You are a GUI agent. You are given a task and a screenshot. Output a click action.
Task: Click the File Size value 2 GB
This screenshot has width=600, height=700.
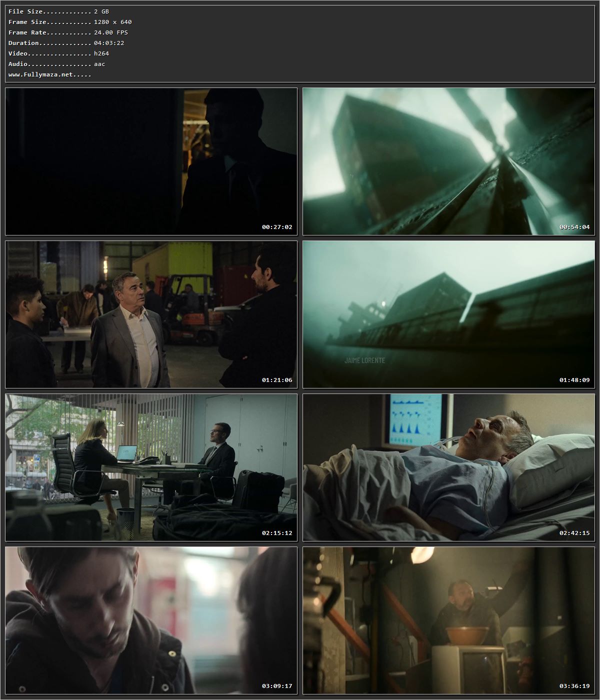point(101,11)
